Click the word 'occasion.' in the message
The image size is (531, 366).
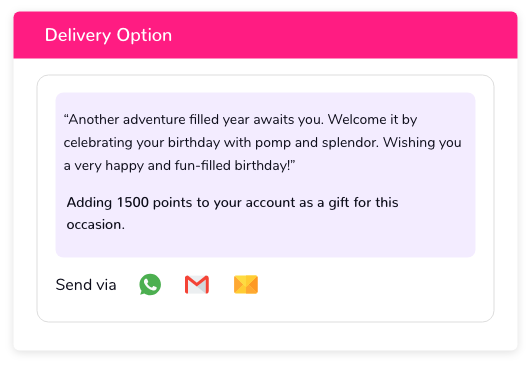coord(95,224)
